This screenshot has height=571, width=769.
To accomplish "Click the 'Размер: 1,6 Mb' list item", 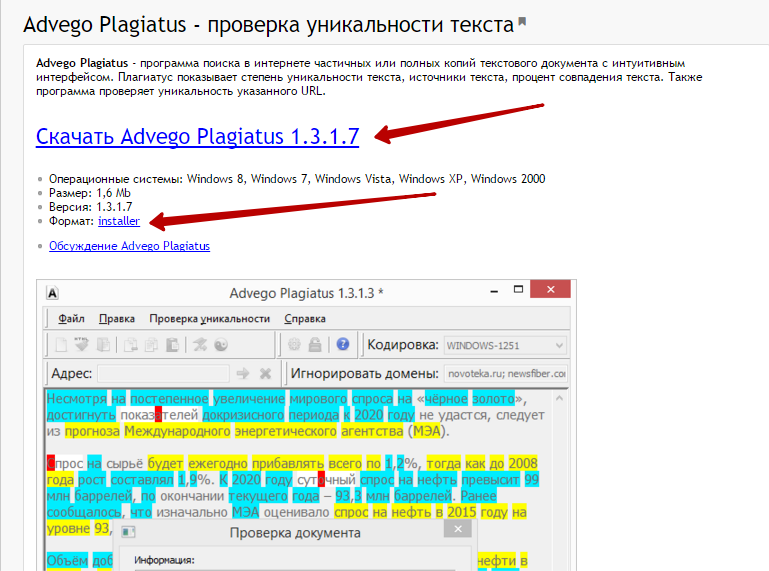I will click(90, 193).
